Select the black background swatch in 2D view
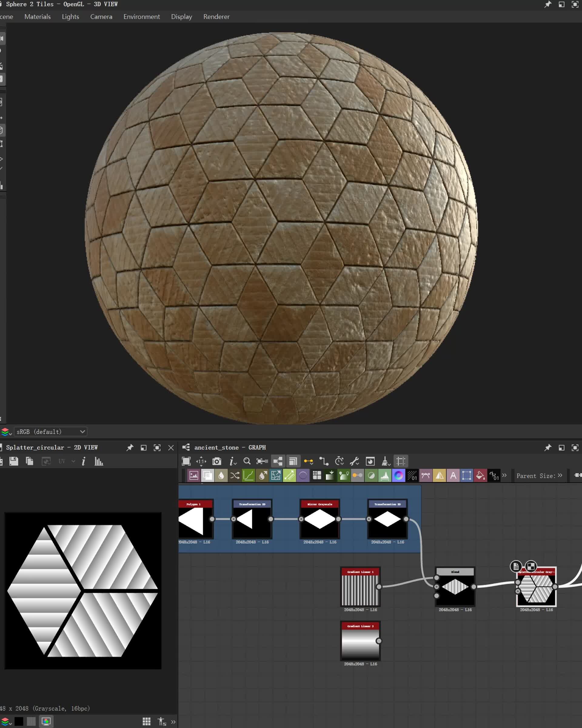Image resolution: width=582 pixels, height=728 pixels. point(19,722)
